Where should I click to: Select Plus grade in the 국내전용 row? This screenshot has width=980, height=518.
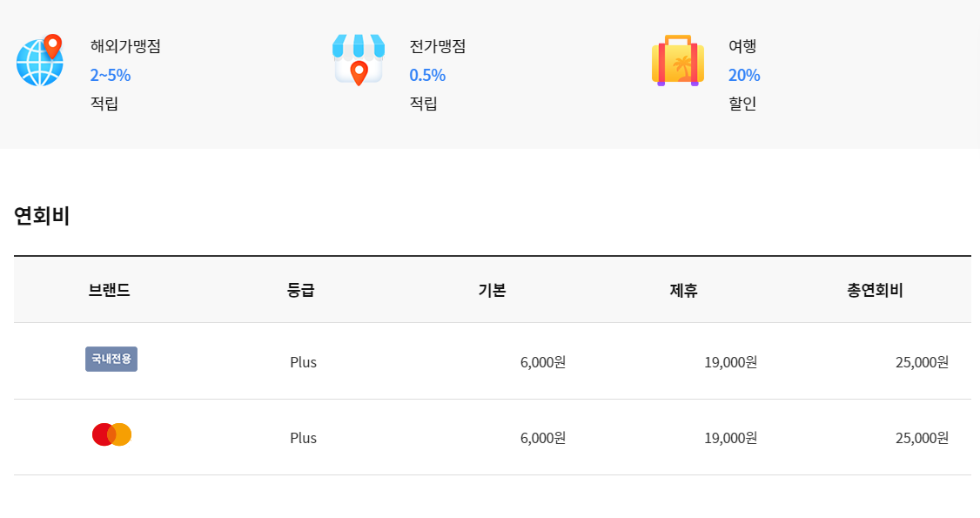[303, 361]
